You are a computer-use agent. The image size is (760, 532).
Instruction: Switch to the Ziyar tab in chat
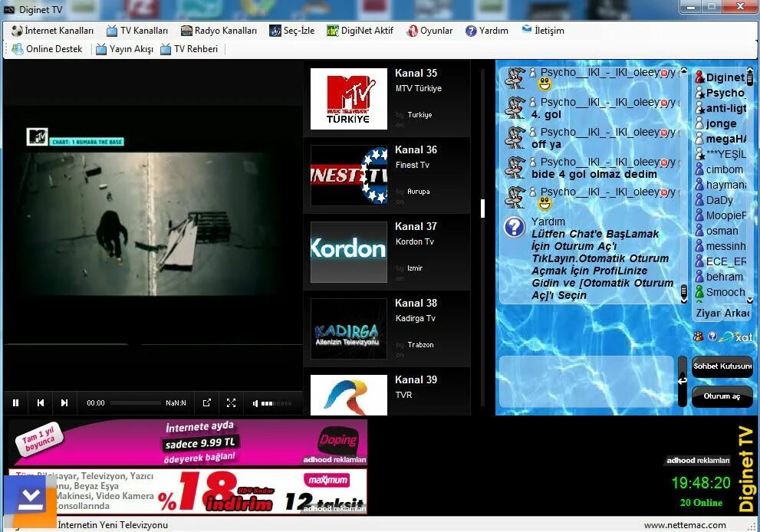coord(708,314)
